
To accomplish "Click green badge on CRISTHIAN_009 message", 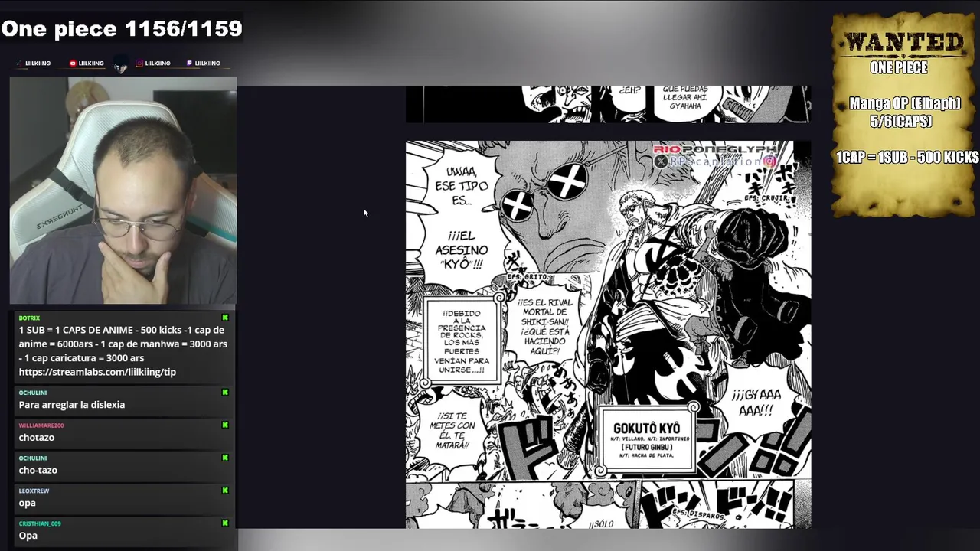I will (225, 523).
